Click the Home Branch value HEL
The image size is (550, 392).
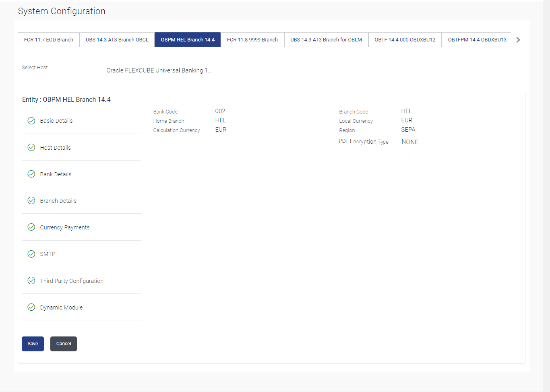click(221, 120)
